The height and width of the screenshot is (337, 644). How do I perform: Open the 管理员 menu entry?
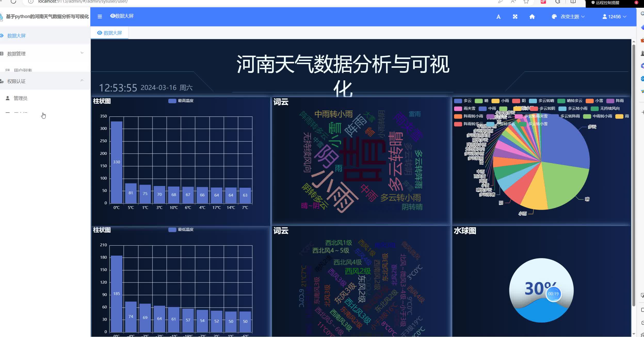20,98
